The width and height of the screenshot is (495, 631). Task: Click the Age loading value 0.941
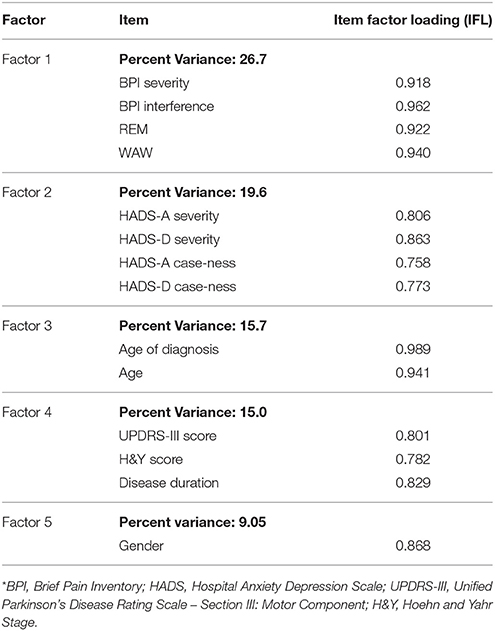(x=412, y=372)
